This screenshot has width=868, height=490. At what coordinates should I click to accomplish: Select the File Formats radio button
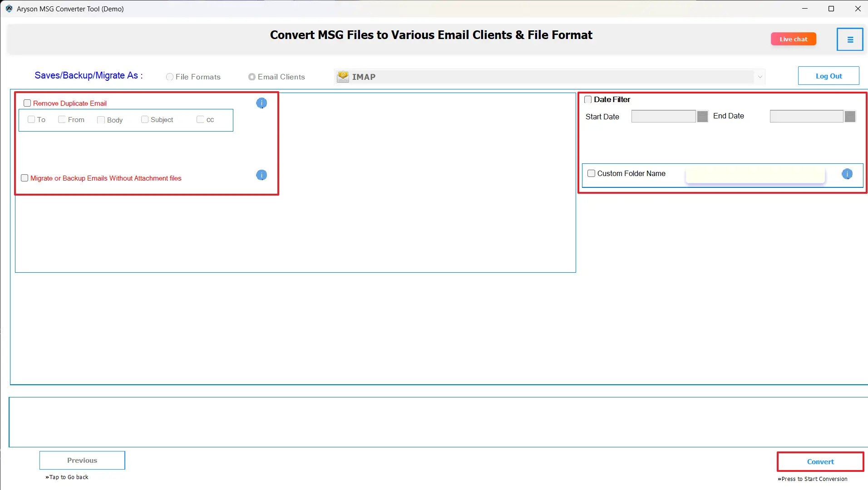169,77
